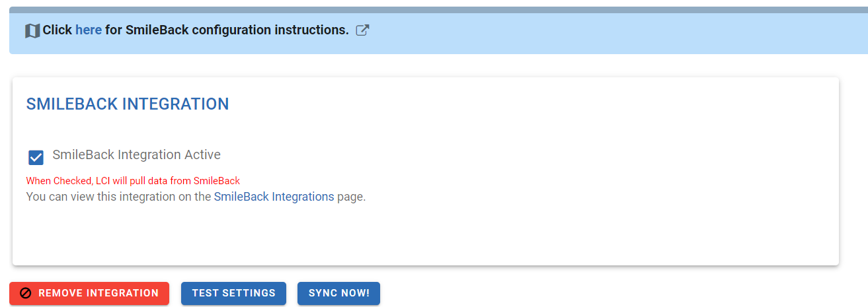This screenshot has width=868, height=307.
Task: Open the SmileBack Integrations page link
Action: pos(274,197)
